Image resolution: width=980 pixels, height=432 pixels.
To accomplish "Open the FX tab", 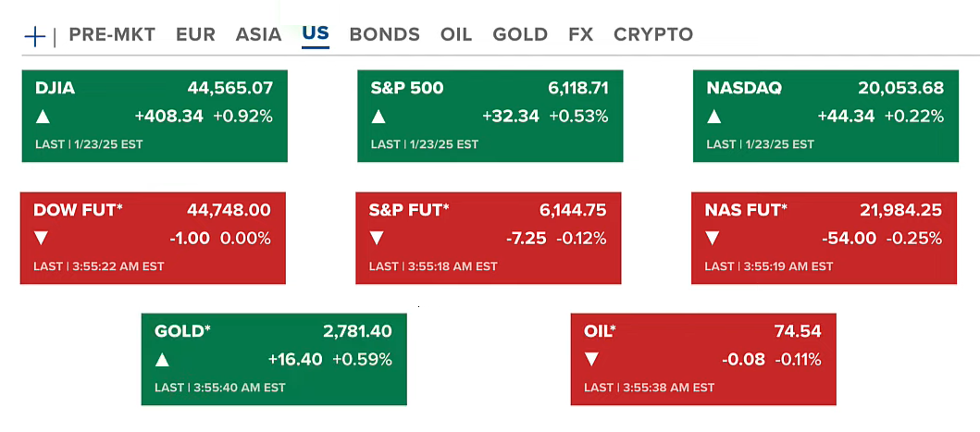I will pyautogui.click(x=580, y=35).
